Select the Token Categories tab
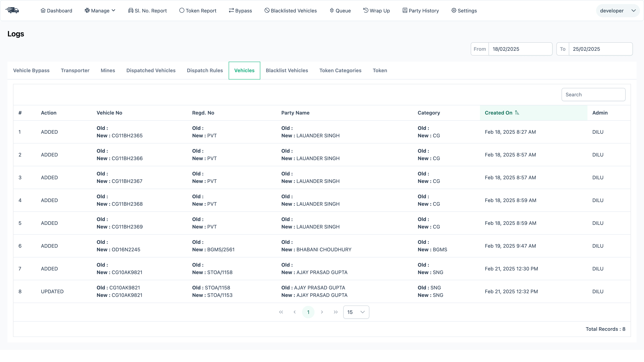 [340, 70]
